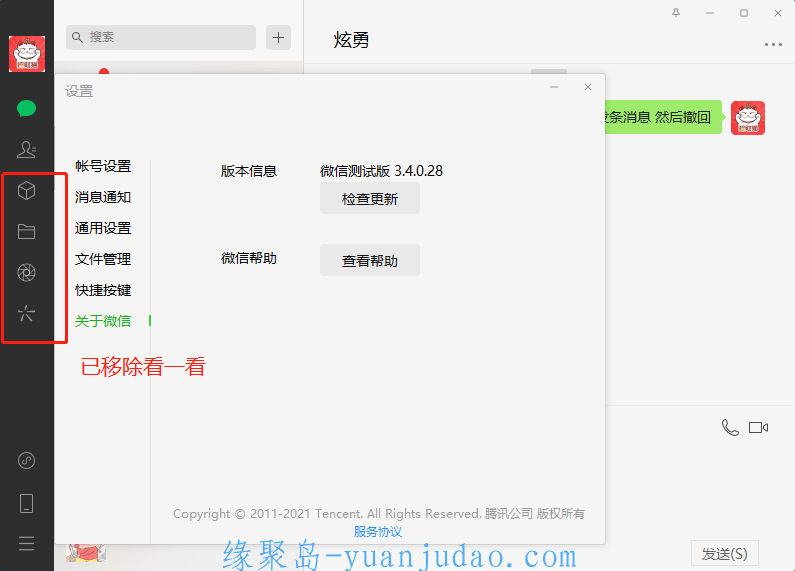Select 关于微信 in settings list
This screenshot has width=795, height=571.
103,321
